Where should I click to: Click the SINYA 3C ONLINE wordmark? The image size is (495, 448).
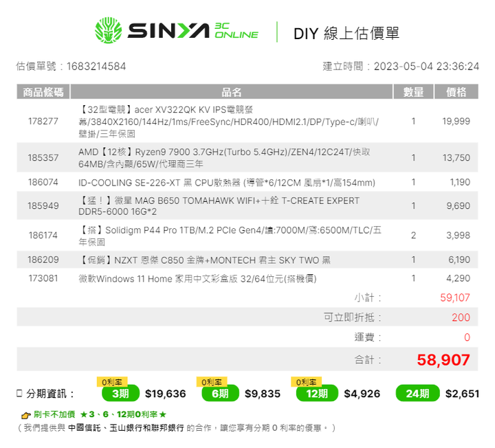point(193,31)
